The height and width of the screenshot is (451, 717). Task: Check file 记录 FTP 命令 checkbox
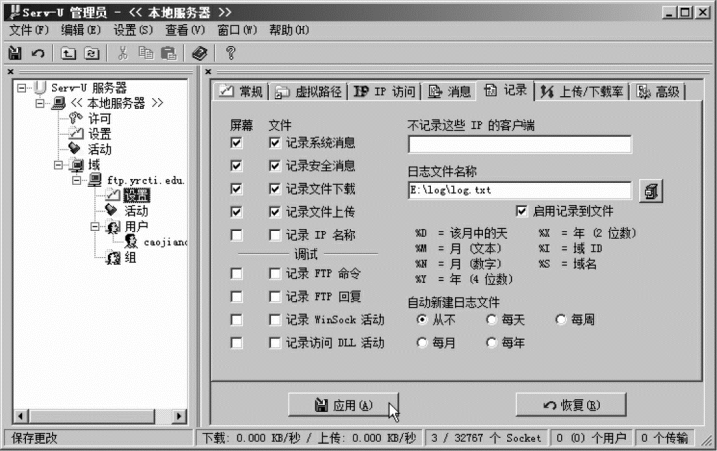pos(274,274)
